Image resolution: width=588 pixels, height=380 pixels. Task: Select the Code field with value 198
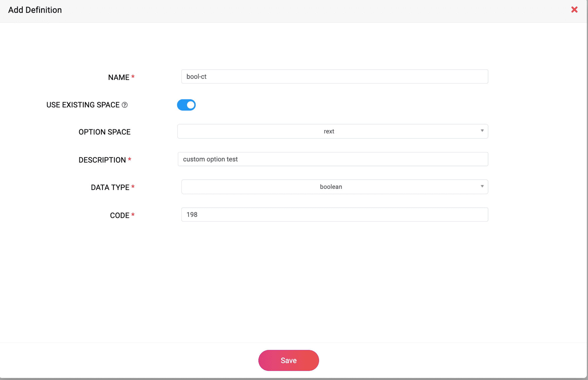point(335,215)
